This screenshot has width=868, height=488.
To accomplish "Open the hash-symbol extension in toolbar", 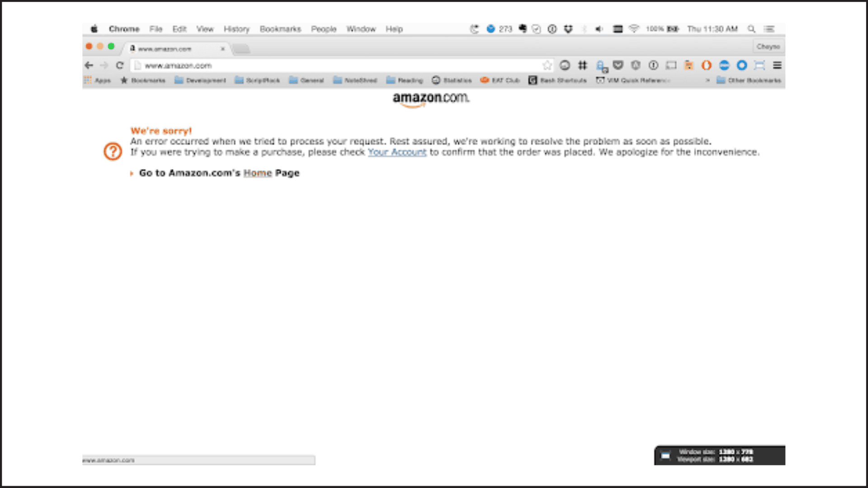I will 582,66.
